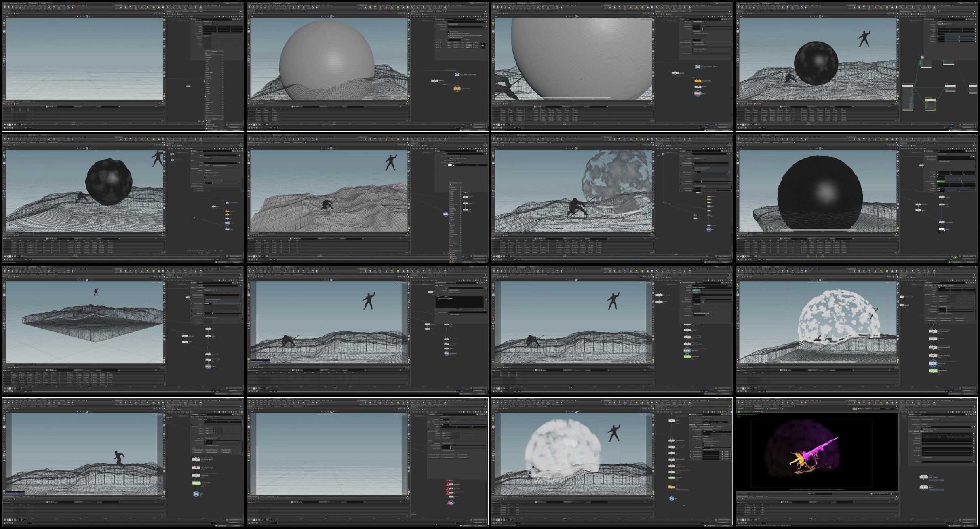
Task: Select the frame with the running figure on the ridge
Action: (123, 462)
